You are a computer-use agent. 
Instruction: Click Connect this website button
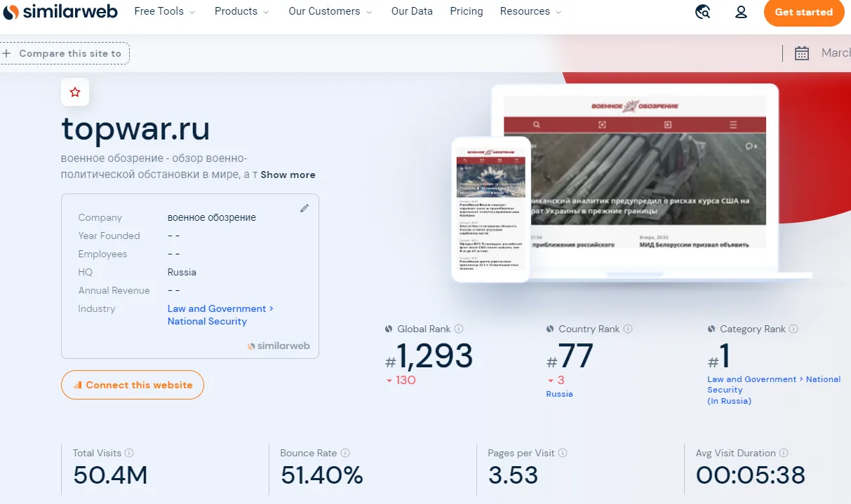click(x=133, y=385)
